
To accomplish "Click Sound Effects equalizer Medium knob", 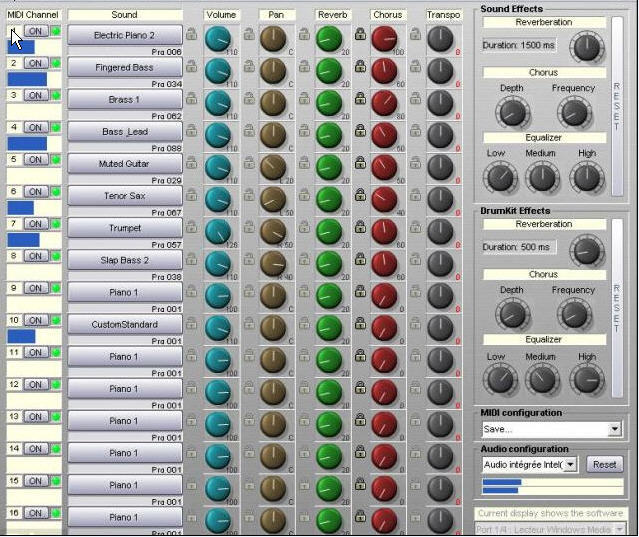I will pyautogui.click(x=542, y=178).
